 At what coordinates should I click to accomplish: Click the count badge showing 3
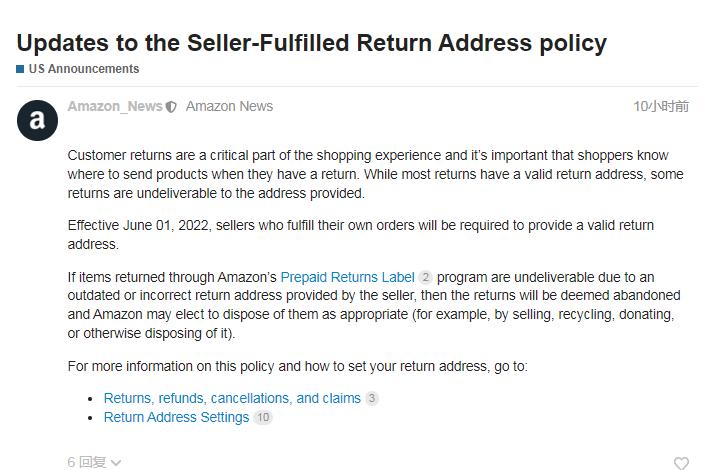click(x=372, y=398)
